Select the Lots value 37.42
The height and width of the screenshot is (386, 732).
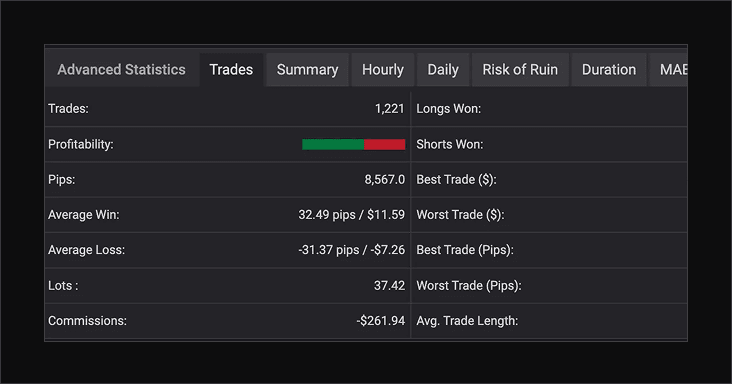point(389,286)
